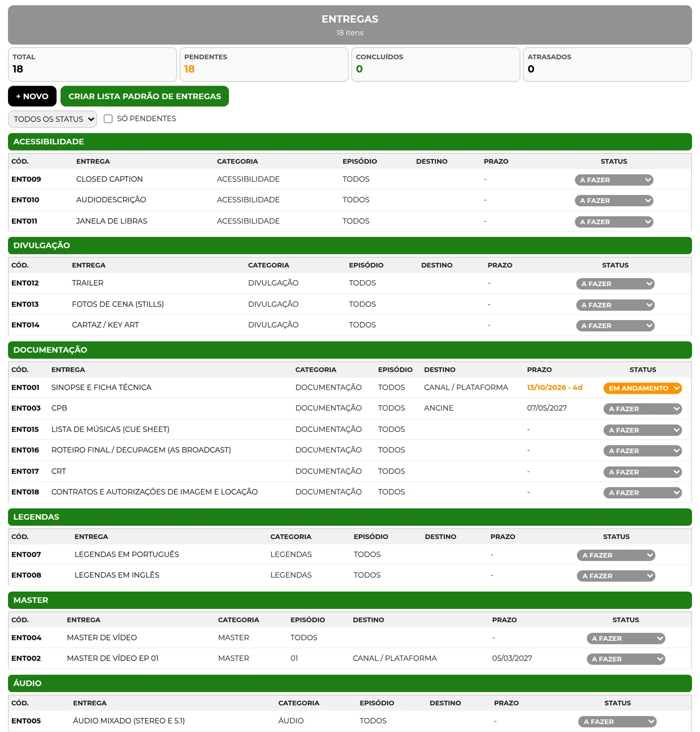The width and height of the screenshot is (700, 732).
Task: Change status of ENT007 Legendas em Português
Action: tap(616, 555)
